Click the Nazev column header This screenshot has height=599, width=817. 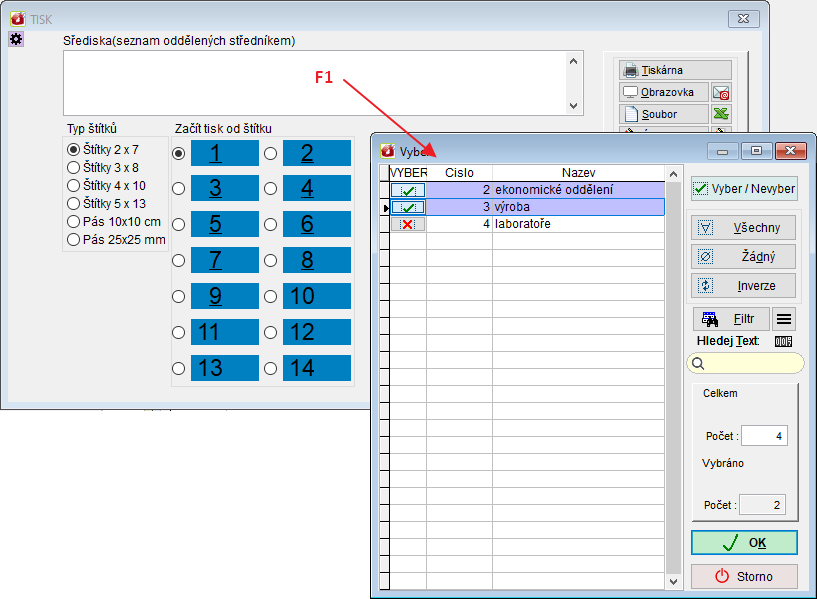coord(578,173)
